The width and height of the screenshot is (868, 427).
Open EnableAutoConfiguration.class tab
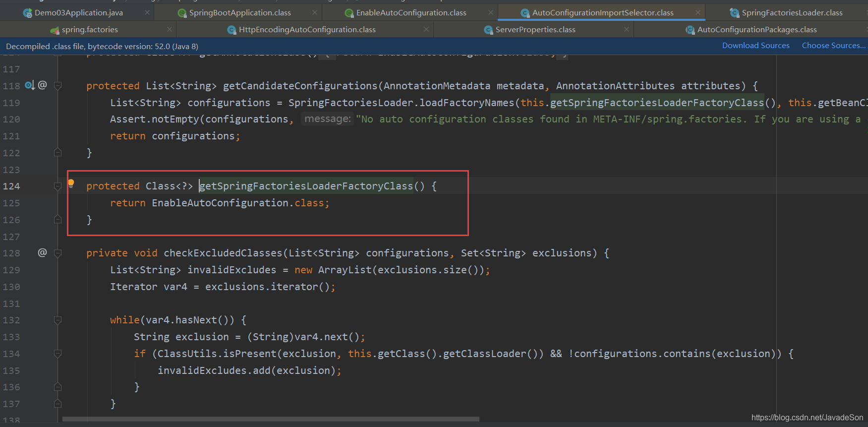tap(411, 12)
